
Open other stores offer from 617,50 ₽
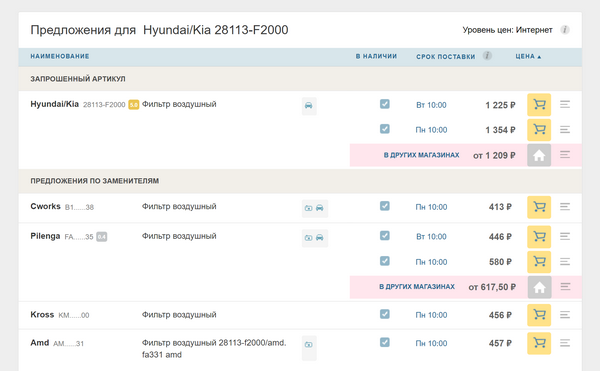[x=539, y=287]
